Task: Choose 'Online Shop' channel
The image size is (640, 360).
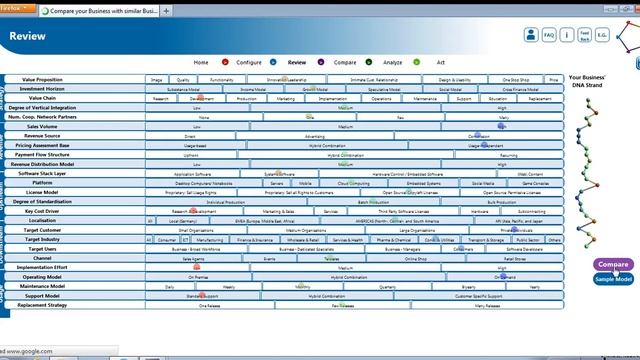Action: 416,259
